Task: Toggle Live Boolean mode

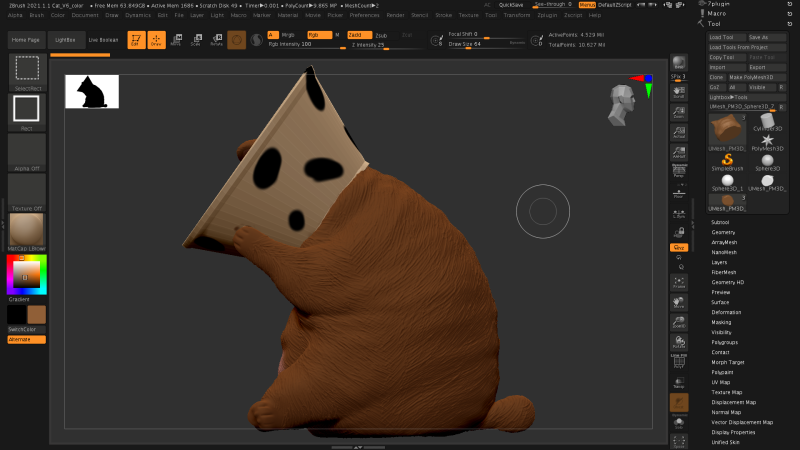Action: pos(103,39)
